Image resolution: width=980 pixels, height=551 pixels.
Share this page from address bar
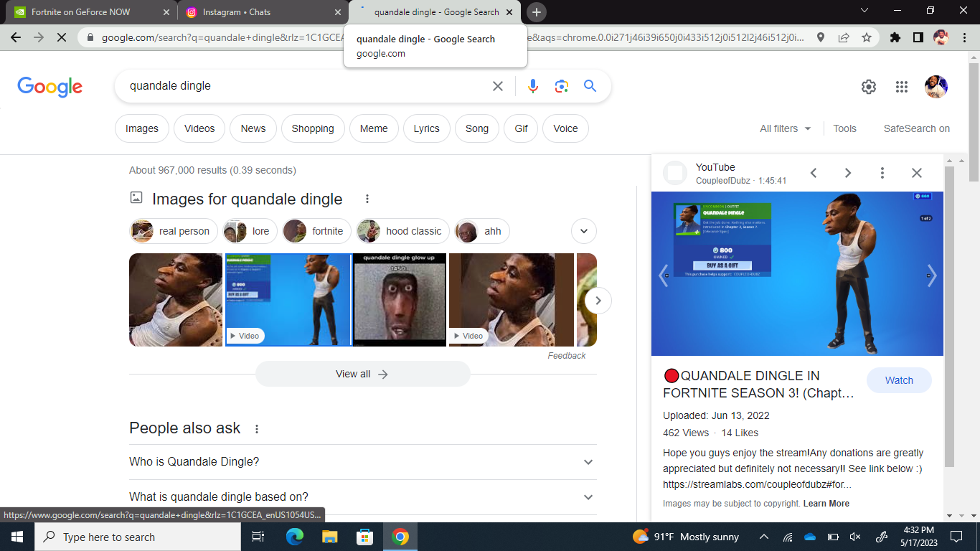(844, 37)
